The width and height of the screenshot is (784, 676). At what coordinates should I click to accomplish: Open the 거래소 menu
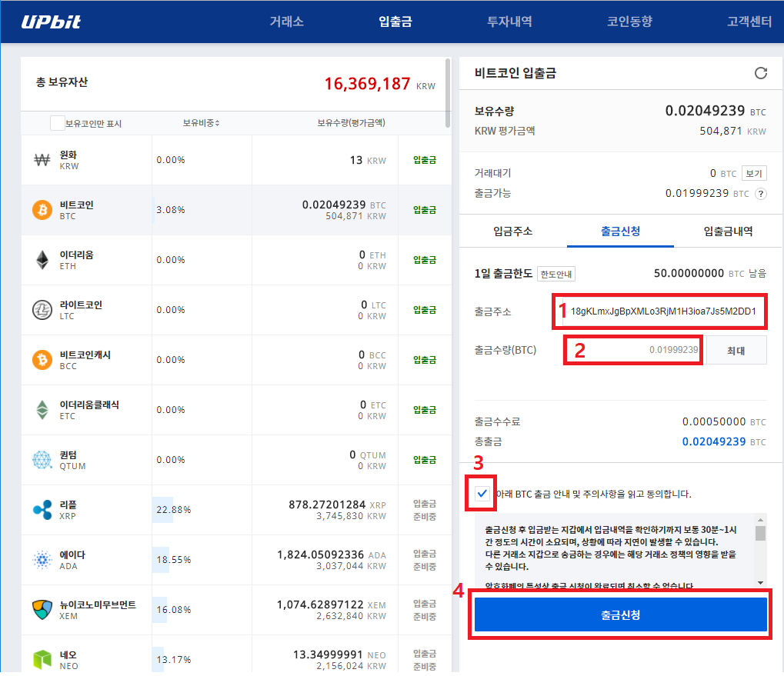(x=286, y=22)
